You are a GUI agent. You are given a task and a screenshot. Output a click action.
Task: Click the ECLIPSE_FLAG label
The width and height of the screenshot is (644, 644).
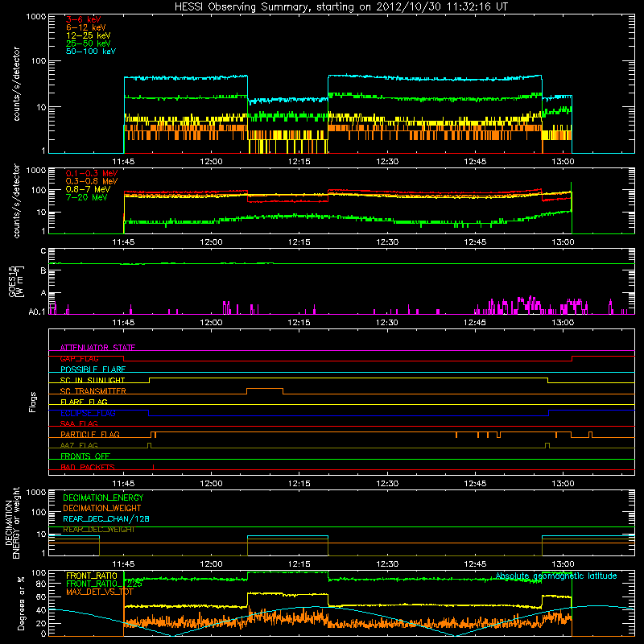[x=88, y=413]
